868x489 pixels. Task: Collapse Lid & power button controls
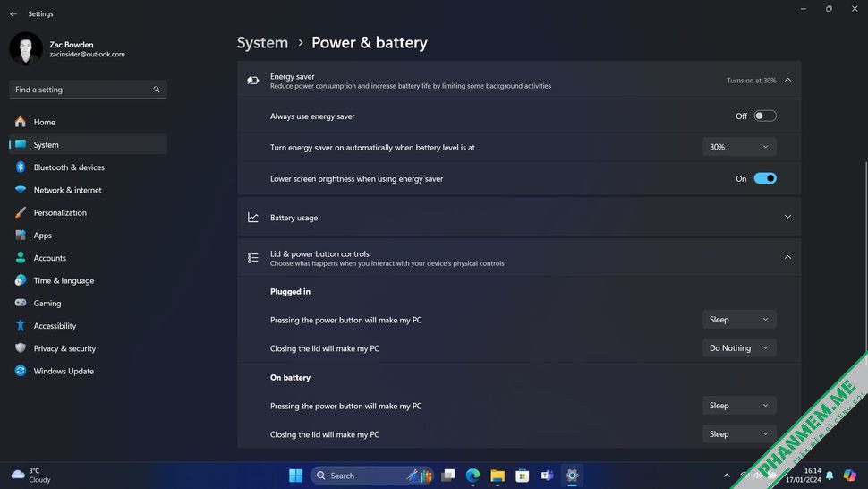[x=787, y=257]
